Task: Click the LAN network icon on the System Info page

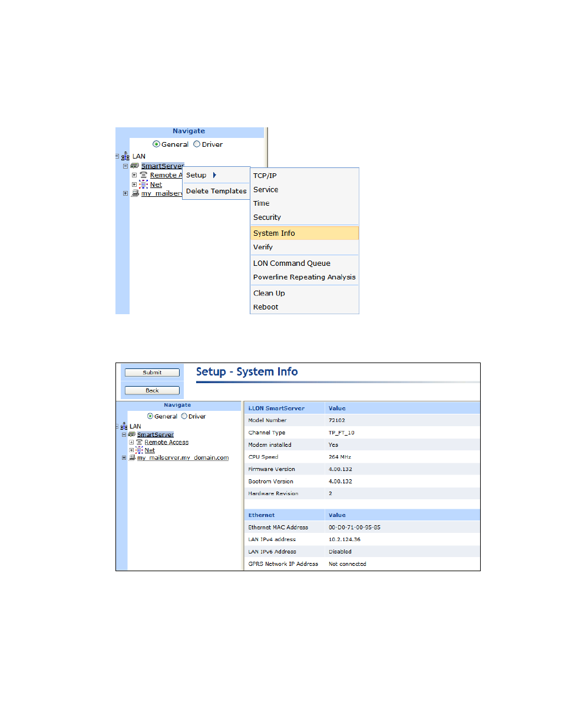Action: [x=124, y=426]
